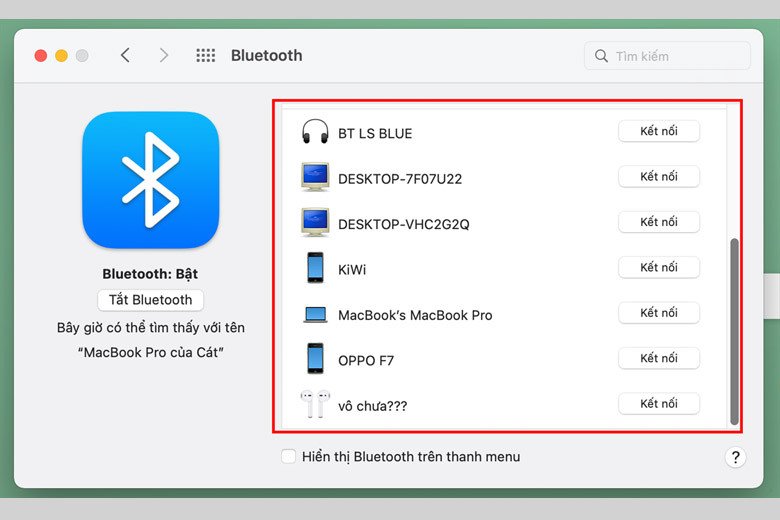Select the OPPO F7 phone icon
Viewport: 780px width, 520px height.
click(x=315, y=358)
